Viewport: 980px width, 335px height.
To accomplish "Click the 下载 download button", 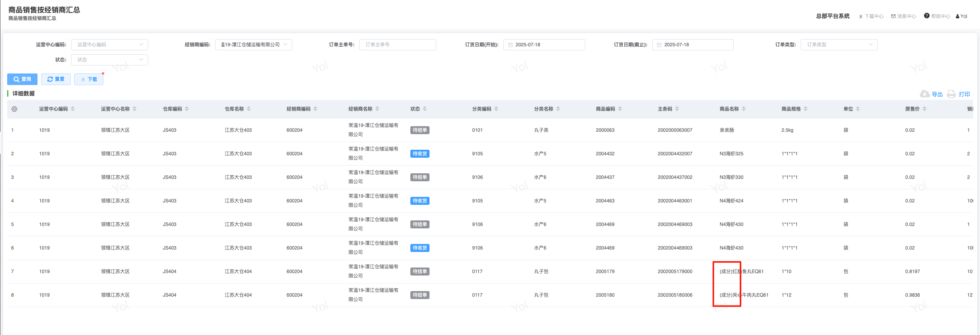I will (x=89, y=79).
